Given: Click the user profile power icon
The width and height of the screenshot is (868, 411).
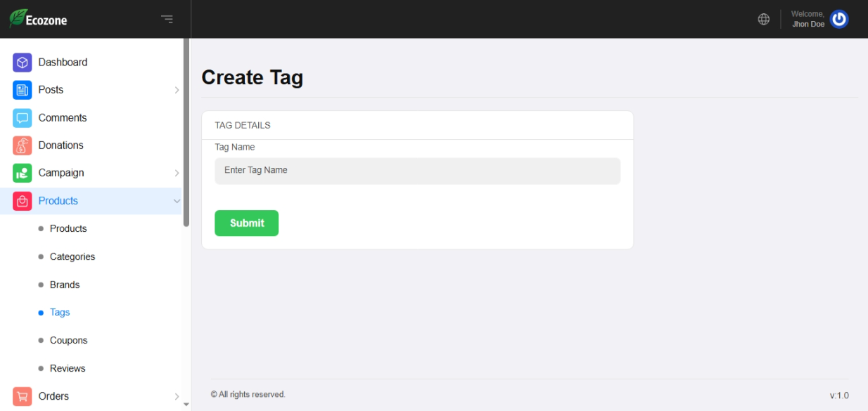Looking at the screenshot, I should click(839, 19).
